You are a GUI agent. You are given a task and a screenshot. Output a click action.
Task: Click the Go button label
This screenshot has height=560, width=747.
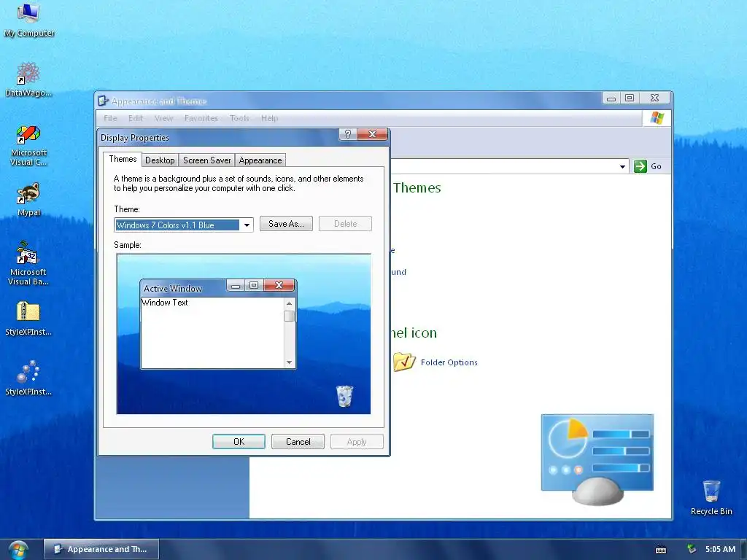click(x=656, y=166)
